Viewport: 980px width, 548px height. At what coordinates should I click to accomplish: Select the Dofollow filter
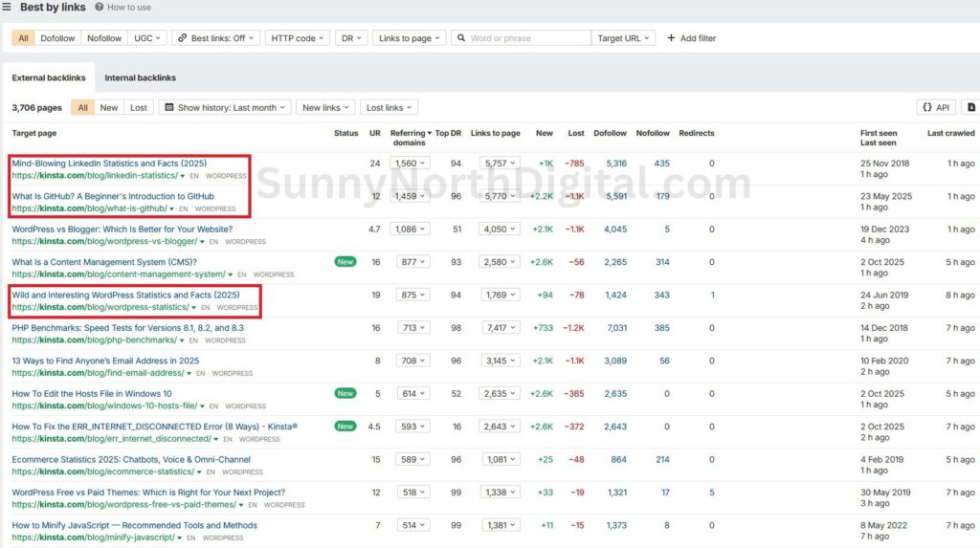57,38
